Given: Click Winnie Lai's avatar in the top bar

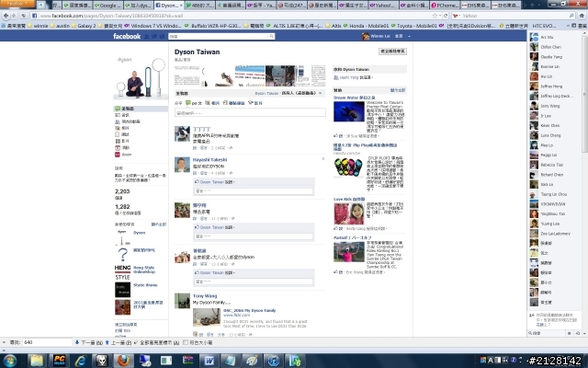Looking at the screenshot, I should coord(366,36).
